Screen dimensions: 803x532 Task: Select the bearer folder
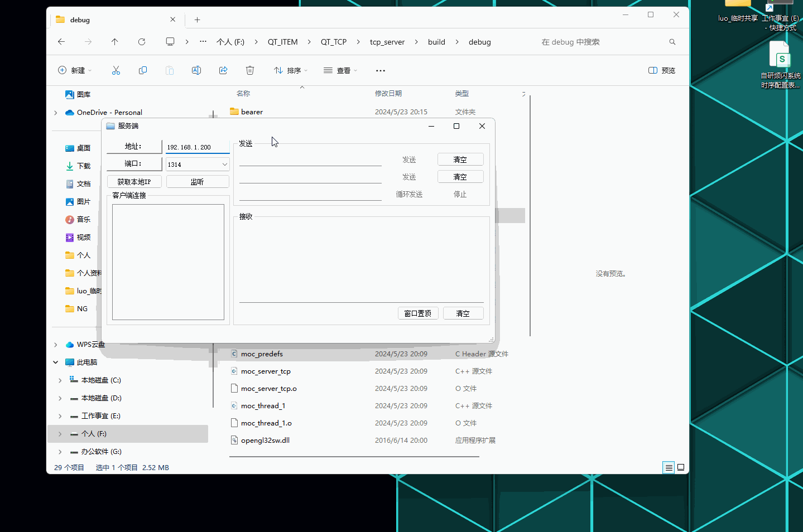[x=252, y=112]
